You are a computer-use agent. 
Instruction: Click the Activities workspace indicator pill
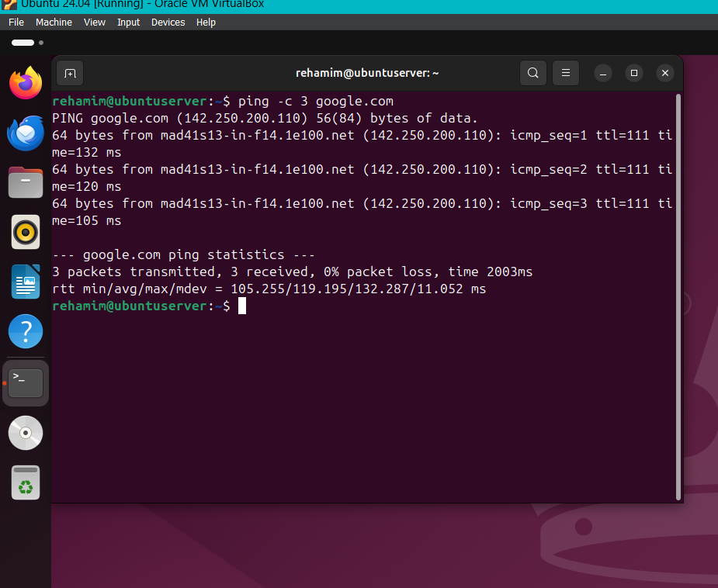[23, 43]
